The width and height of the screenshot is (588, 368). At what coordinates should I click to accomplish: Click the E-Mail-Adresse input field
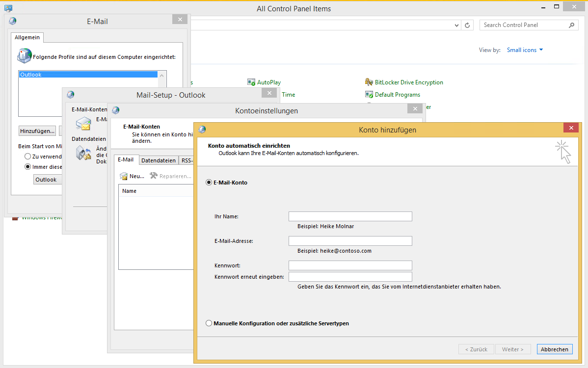[x=350, y=241]
